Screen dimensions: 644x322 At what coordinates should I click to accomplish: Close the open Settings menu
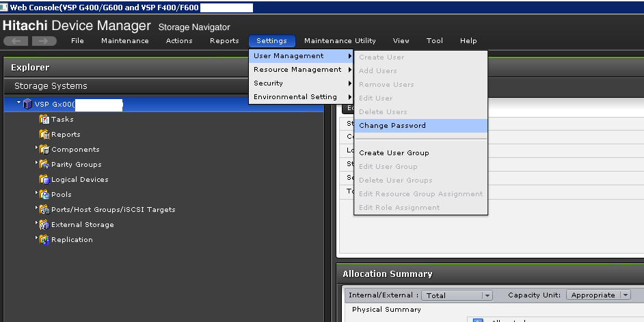(272, 40)
